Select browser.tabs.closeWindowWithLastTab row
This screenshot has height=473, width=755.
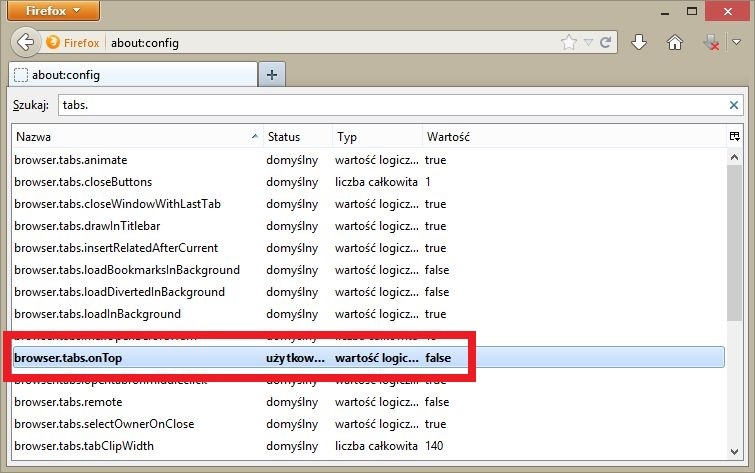[x=368, y=204]
